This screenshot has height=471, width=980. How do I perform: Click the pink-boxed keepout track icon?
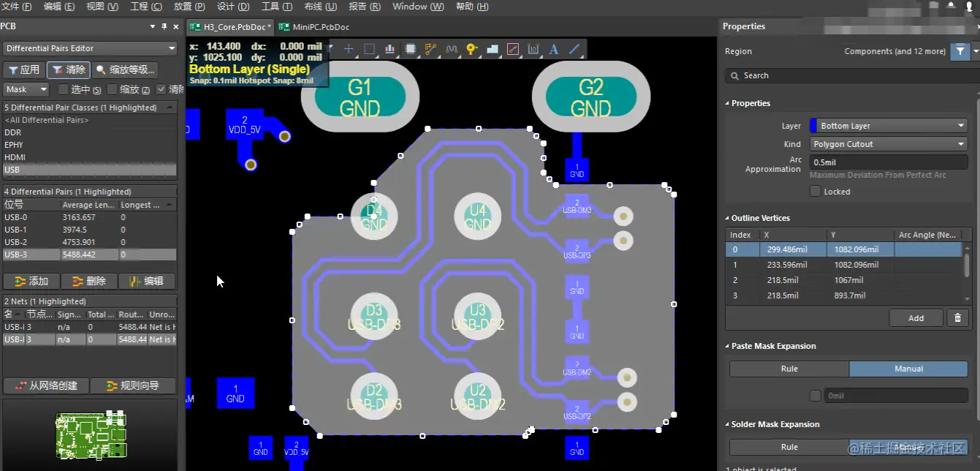point(512,49)
